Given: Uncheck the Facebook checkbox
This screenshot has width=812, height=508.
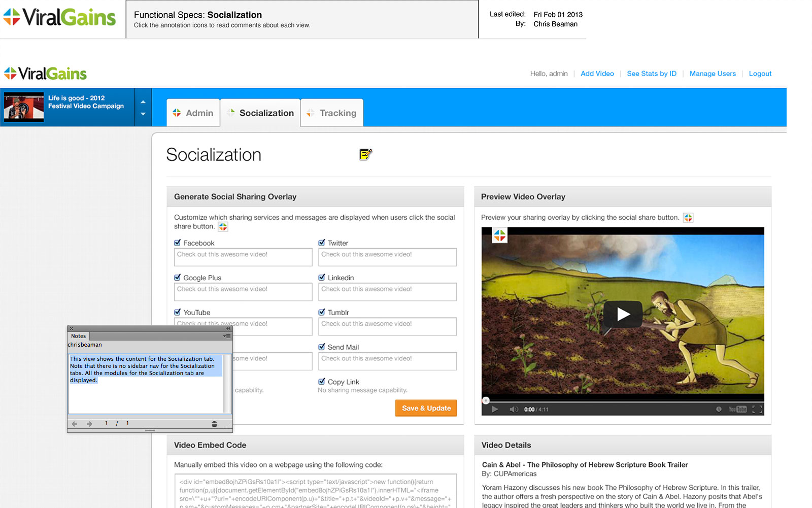Looking at the screenshot, I should click(x=177, y=243).
